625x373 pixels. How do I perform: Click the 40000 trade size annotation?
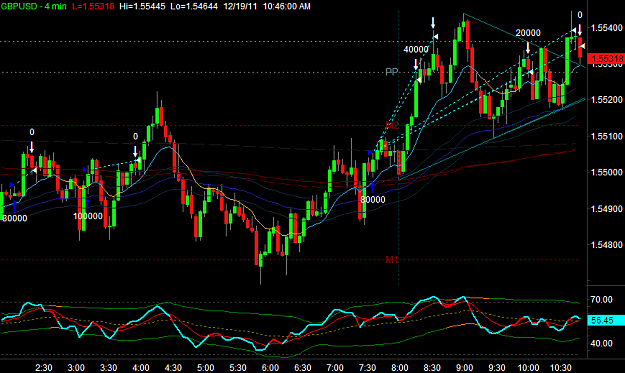pyautogui.click(x=416, y=49)
